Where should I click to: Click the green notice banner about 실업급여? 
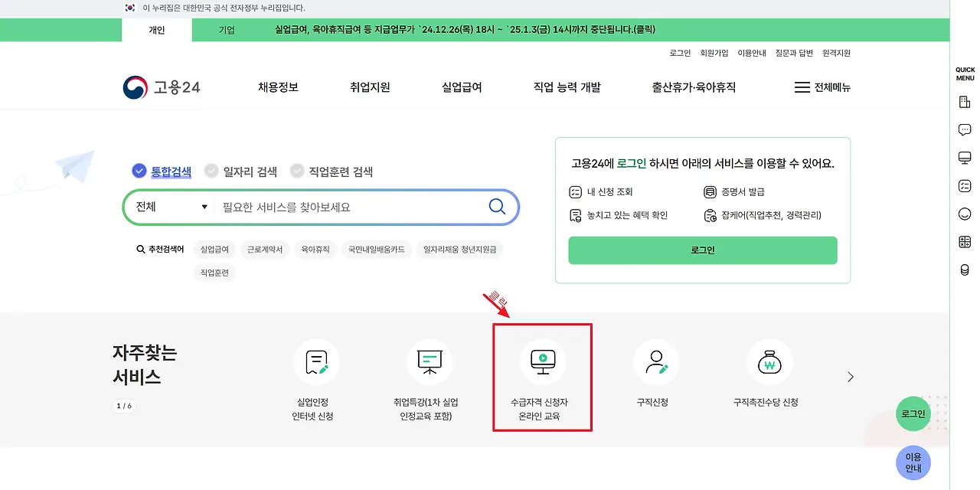click(465, 30)
